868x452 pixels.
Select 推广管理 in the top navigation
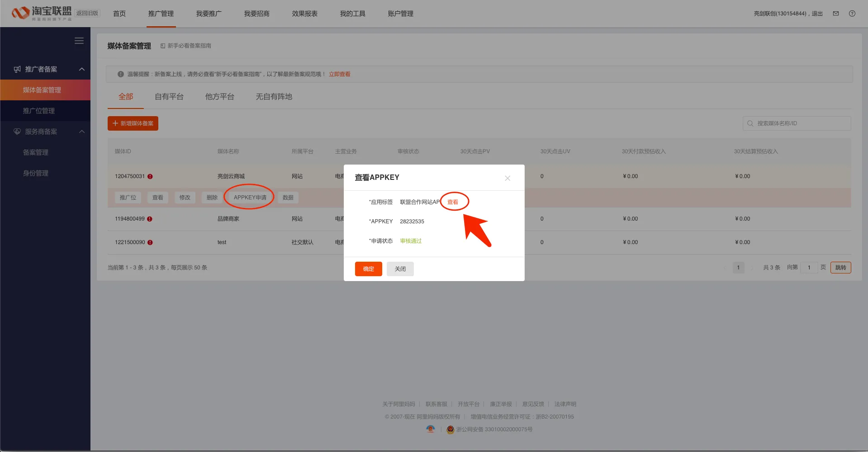[x=161, y=14]
